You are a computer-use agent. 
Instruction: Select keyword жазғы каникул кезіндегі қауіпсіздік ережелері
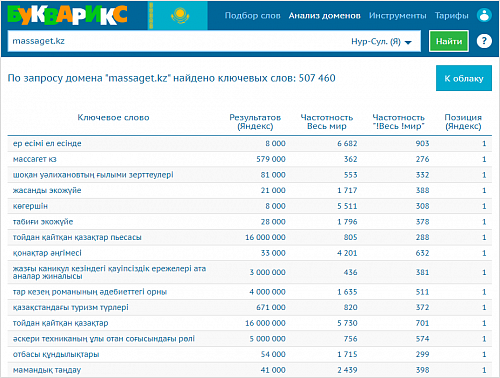tap(109, 272)
